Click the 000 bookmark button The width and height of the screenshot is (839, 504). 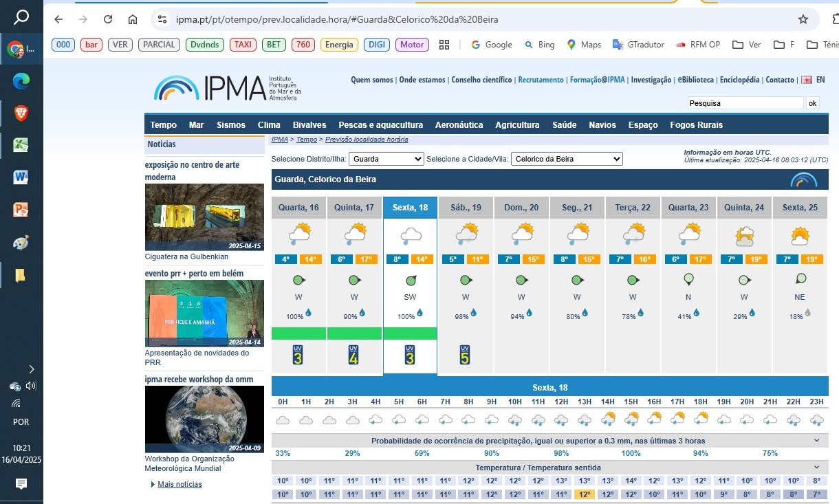pyautogui.click(x=63, y=45)
